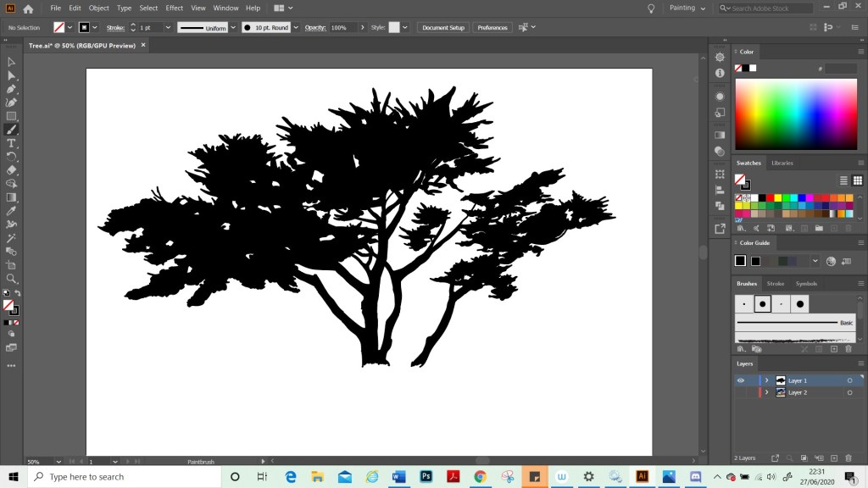The height and width of the screenshot is (488, 868).
Task: Click the color spectrum in Color panel
Action: tap(796, 114)
